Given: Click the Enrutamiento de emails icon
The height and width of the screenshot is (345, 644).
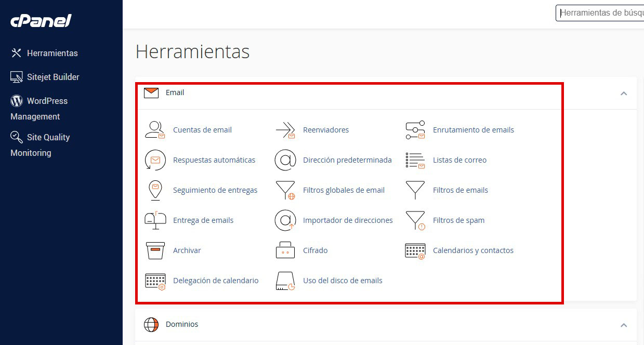Looking at the screenshot, I should [x=415, y=130].
